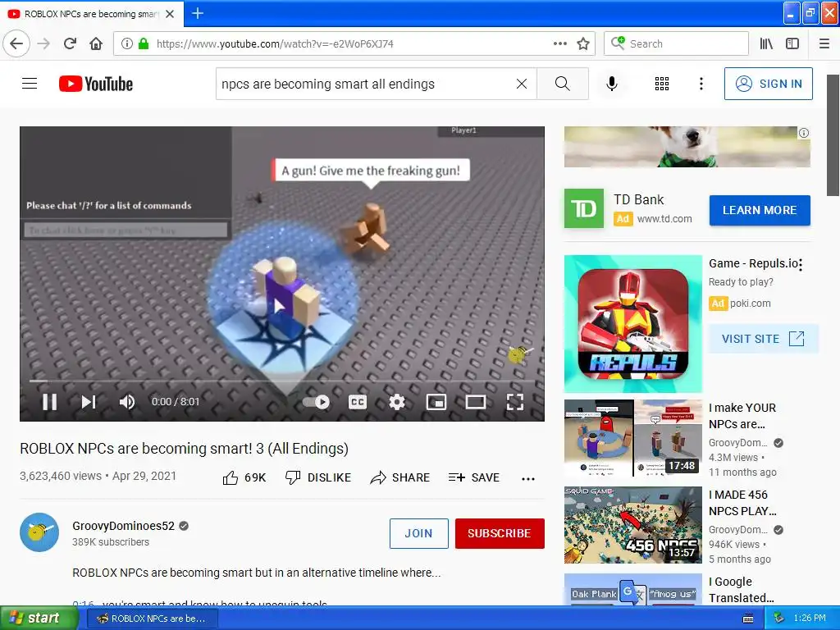Open Repuls.io ad options three dots
The height and width of the screenshot is (630, 840).
coord(801,264)
